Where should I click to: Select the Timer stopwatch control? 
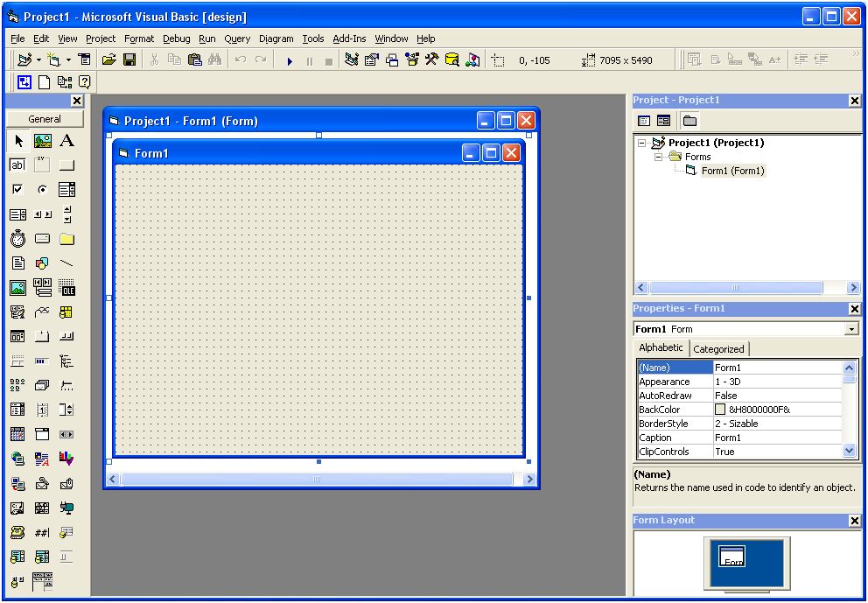coord(18,239)
